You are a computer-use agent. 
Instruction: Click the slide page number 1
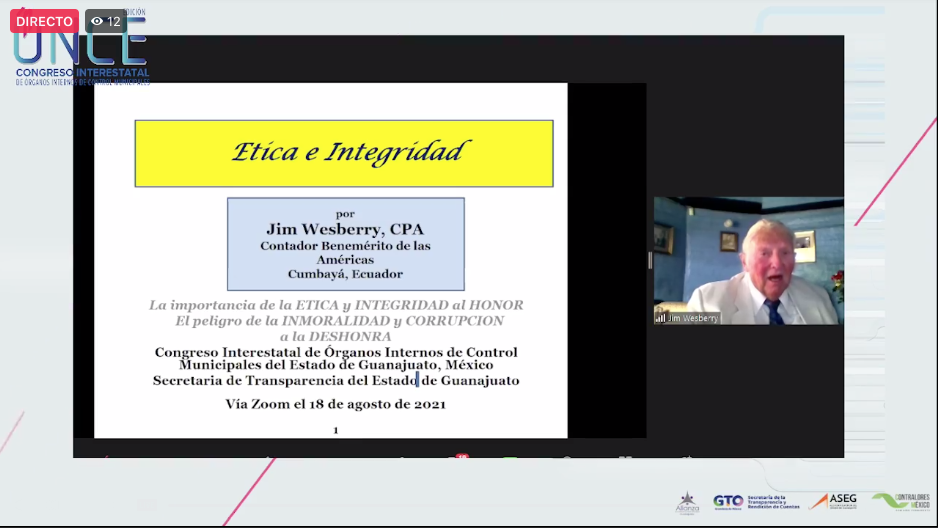336,430
